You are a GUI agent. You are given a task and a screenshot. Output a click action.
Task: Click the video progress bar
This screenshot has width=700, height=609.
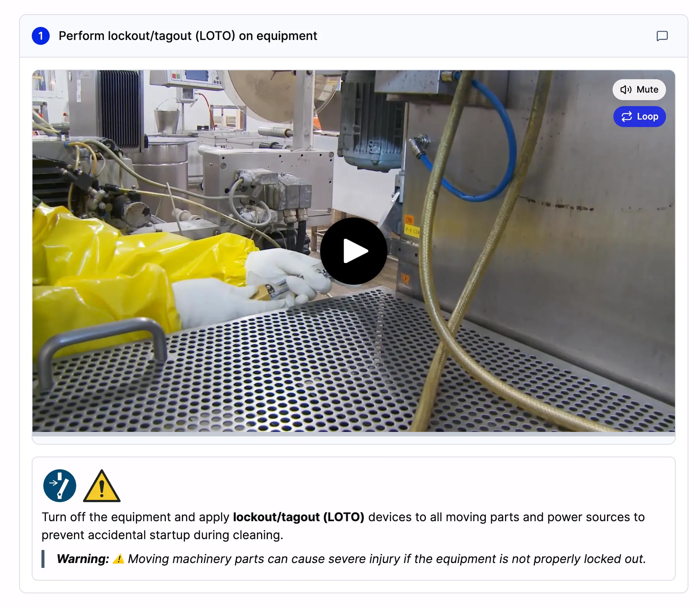353,434
